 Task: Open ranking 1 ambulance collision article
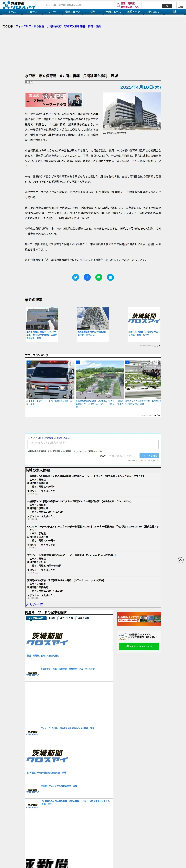pos(50,383)
